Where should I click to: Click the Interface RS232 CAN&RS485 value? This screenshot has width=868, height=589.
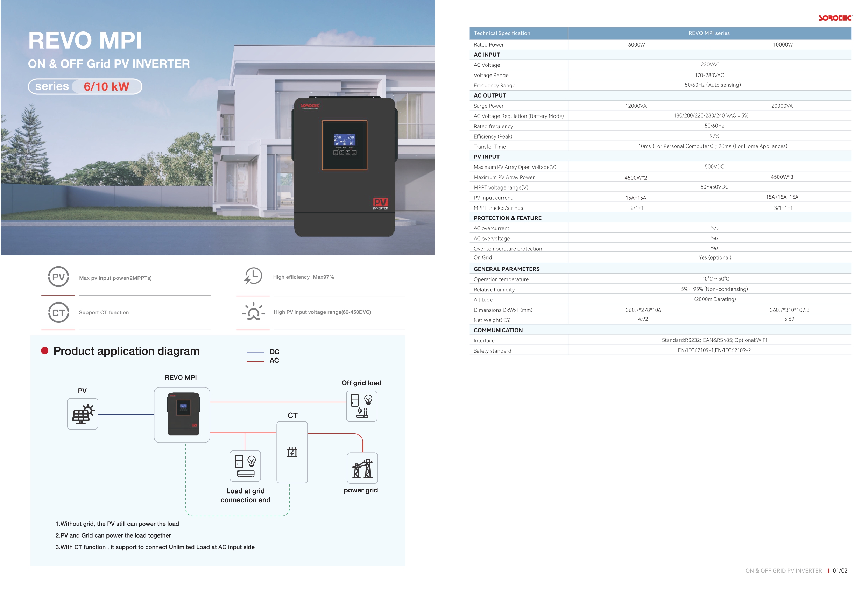coord(714,340)
